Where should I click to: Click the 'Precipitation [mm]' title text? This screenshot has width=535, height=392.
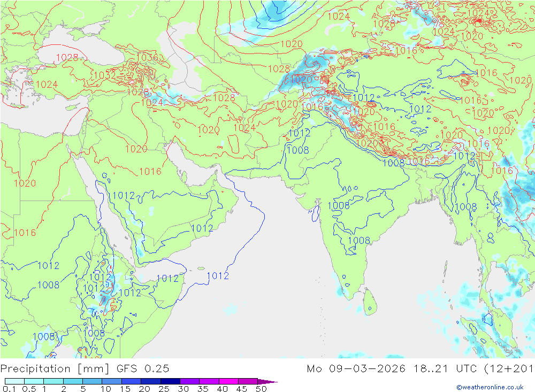[x=55, y=369]
